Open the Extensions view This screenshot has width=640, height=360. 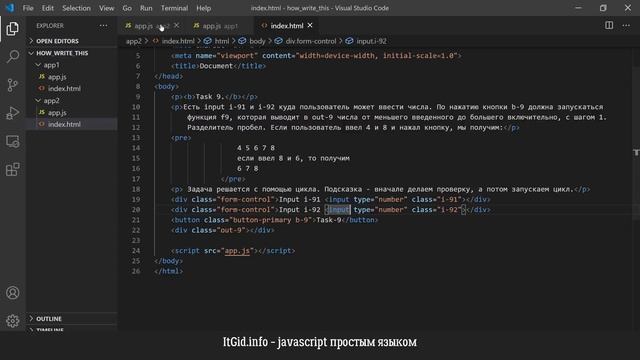(x=13, y=169)
